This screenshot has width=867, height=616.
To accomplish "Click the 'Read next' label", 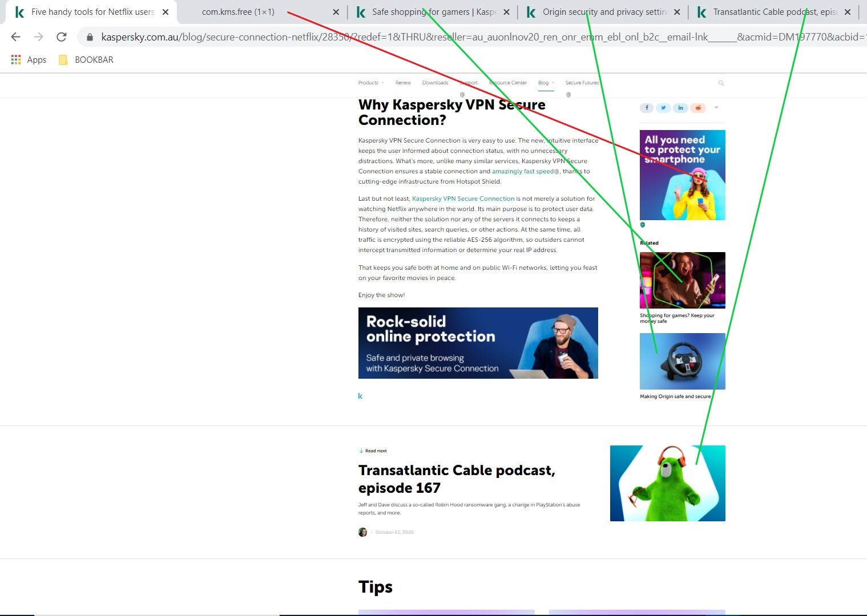I will [373, 451].
